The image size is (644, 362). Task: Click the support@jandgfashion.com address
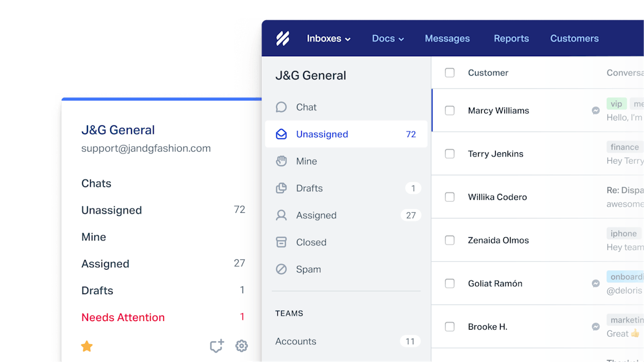pos(146,149)
